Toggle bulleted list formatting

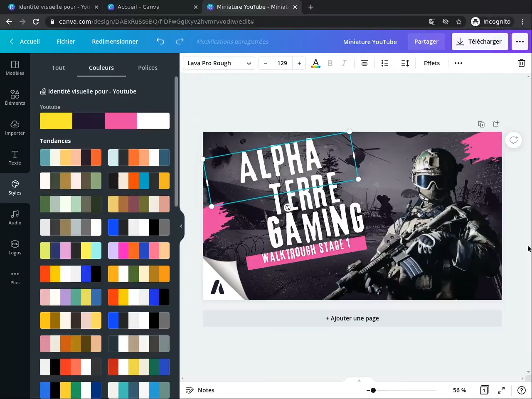click(385, 63)
